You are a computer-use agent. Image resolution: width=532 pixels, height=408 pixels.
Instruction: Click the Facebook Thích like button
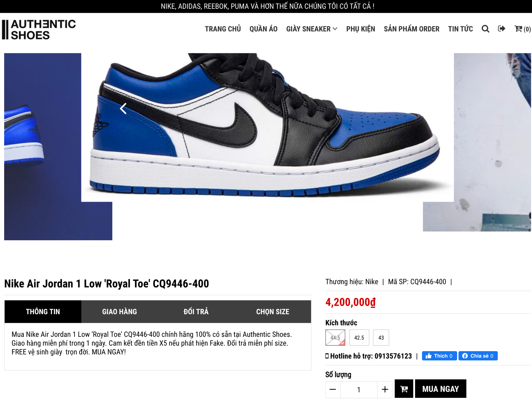[x=439, y=356]
